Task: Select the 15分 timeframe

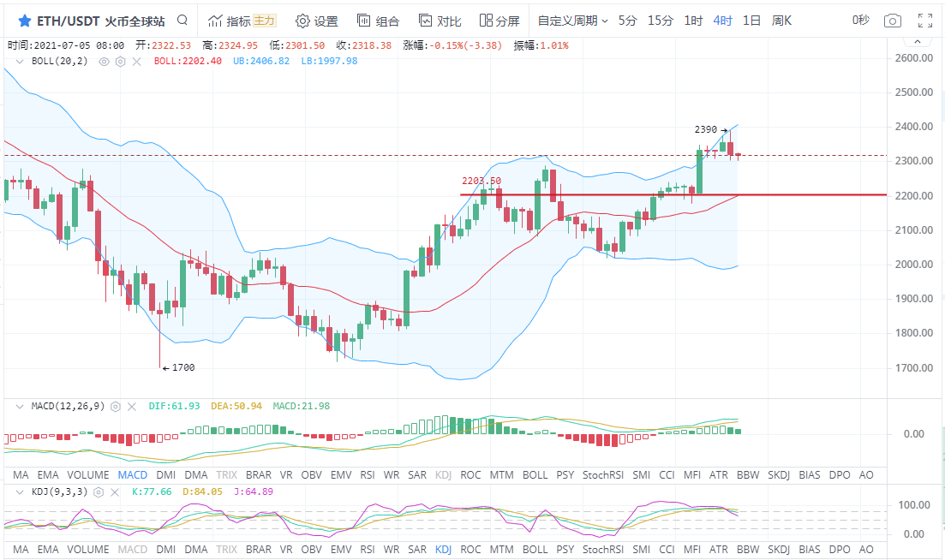Action: (x=660, y=21)
